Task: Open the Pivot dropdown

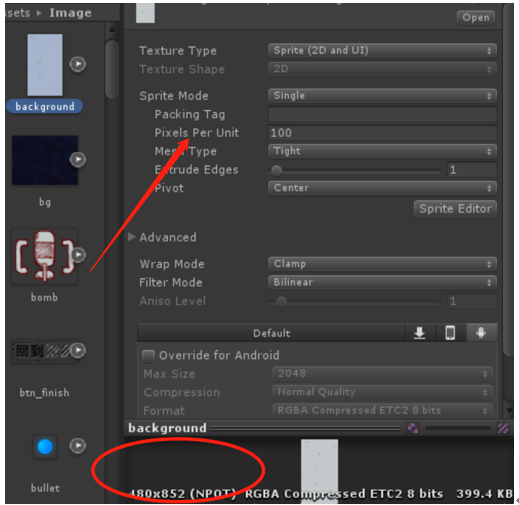Action: pyautogui.click(x=382, y=188)
